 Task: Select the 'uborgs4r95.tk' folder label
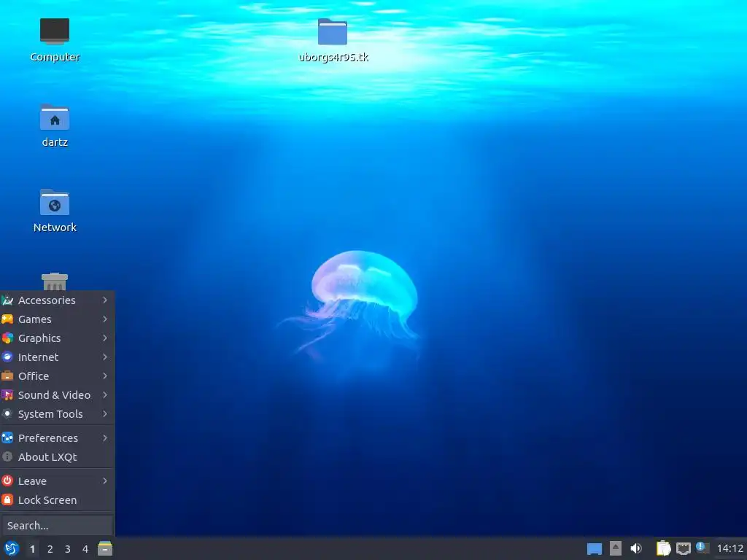coord(333,57)
